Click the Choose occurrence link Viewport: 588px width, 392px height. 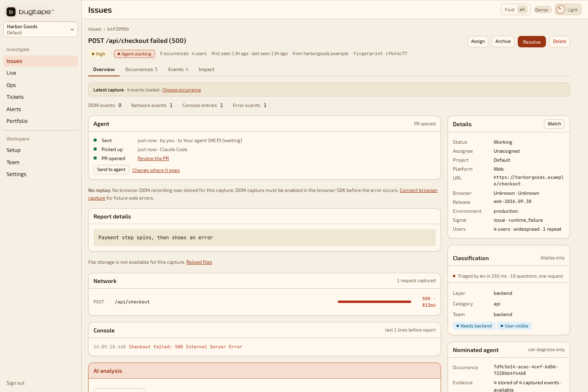click(x=182, y=90)
